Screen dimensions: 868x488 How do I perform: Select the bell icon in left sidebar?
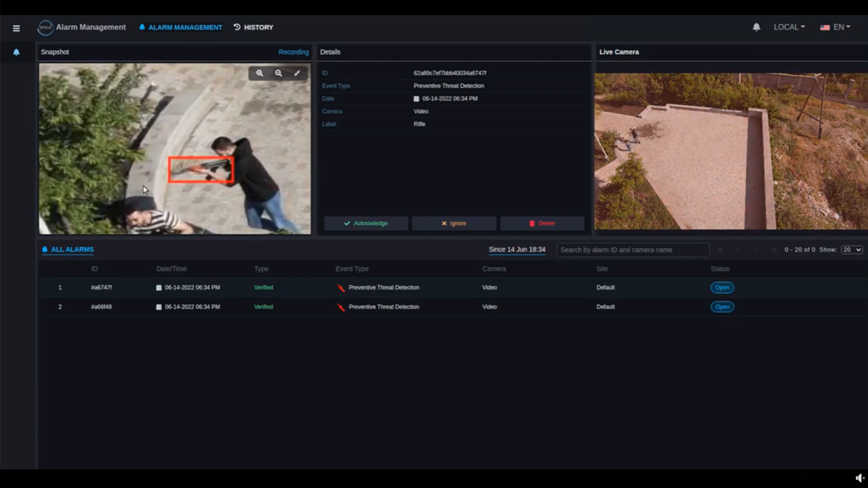coord(16,52)
